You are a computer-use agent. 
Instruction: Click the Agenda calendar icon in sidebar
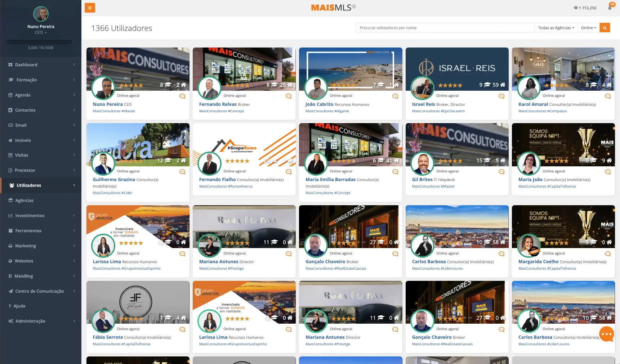pyautogui.click(x=10, y=95)
